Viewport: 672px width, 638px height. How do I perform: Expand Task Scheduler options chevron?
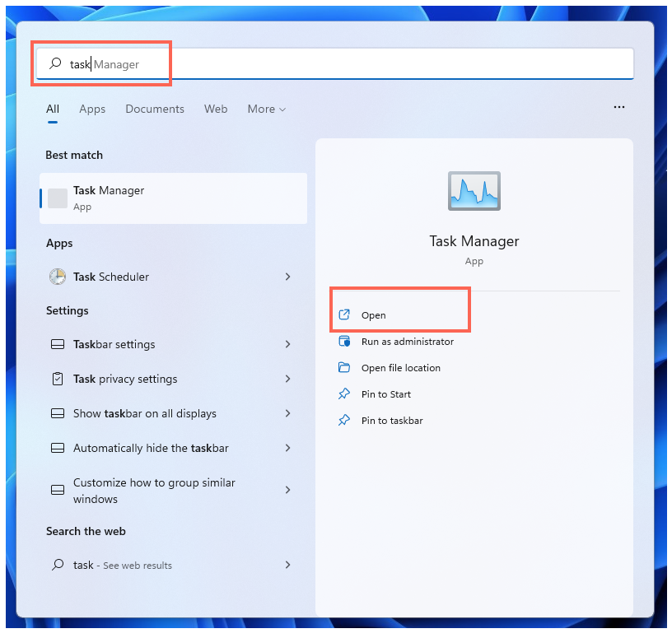pyautogui.click(x=288, y=277)
